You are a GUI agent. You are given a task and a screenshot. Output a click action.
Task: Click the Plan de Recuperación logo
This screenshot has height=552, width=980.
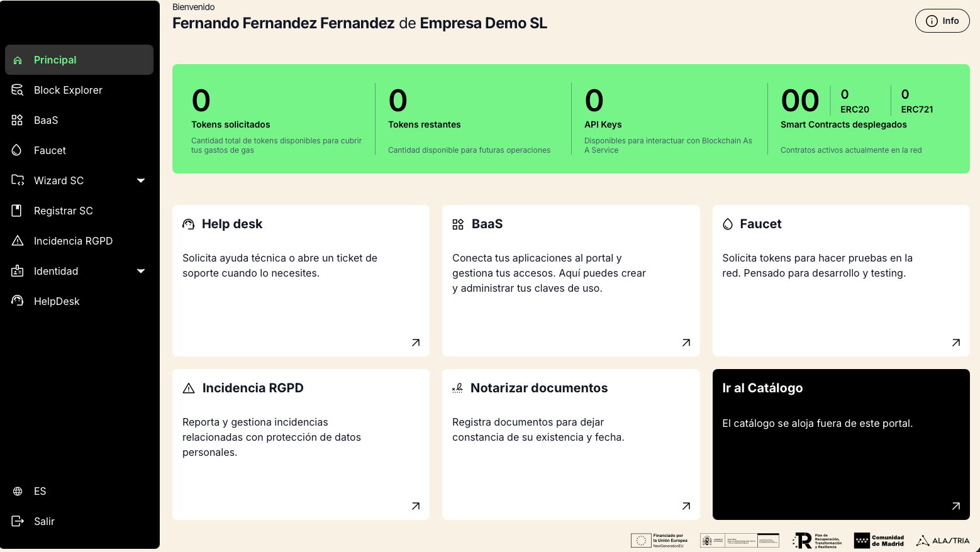(817, 541)
